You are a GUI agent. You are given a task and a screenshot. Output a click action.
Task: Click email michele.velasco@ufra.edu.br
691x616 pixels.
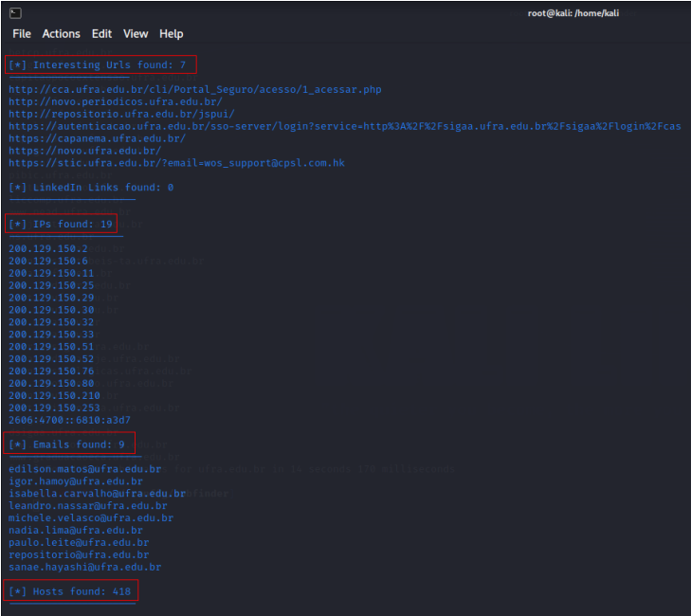pos(91,517)
